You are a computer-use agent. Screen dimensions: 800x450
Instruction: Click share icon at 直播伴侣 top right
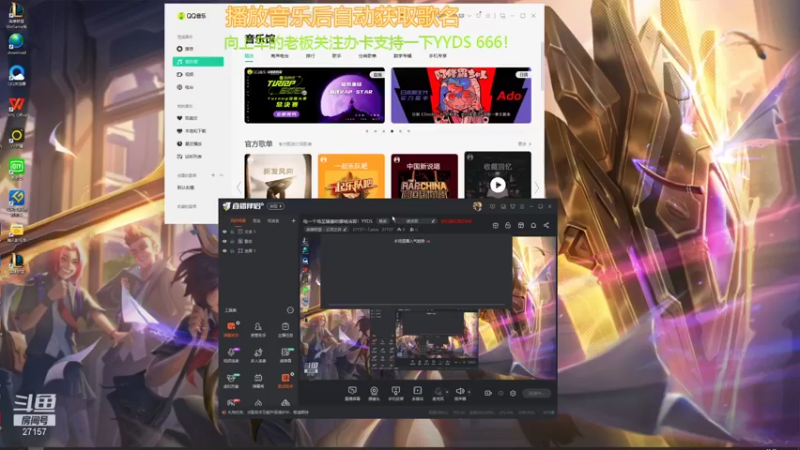tap(546, 225)
